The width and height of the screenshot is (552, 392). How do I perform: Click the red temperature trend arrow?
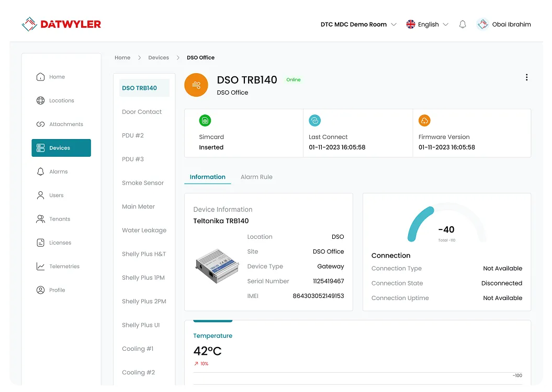coord(196,364)
